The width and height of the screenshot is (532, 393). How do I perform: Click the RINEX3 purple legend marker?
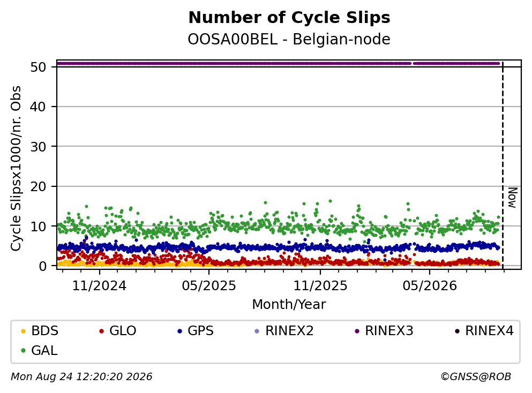click(x=357, y=331)
